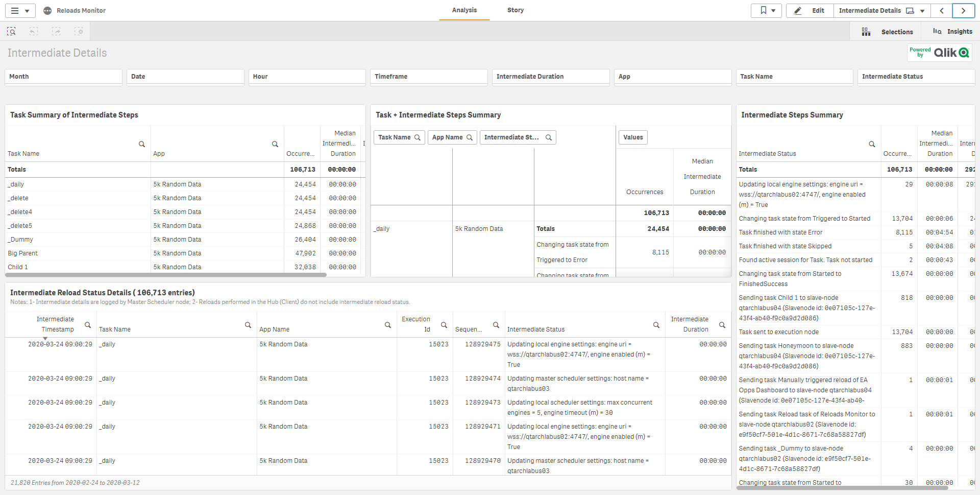Go to the previous sheet

(942, 11)
